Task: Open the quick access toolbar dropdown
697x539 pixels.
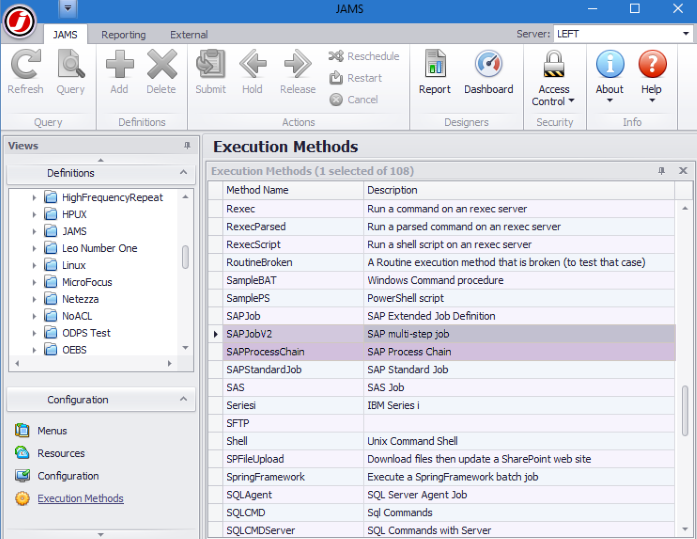Action: pyautogui.click(x=68, y=8)
